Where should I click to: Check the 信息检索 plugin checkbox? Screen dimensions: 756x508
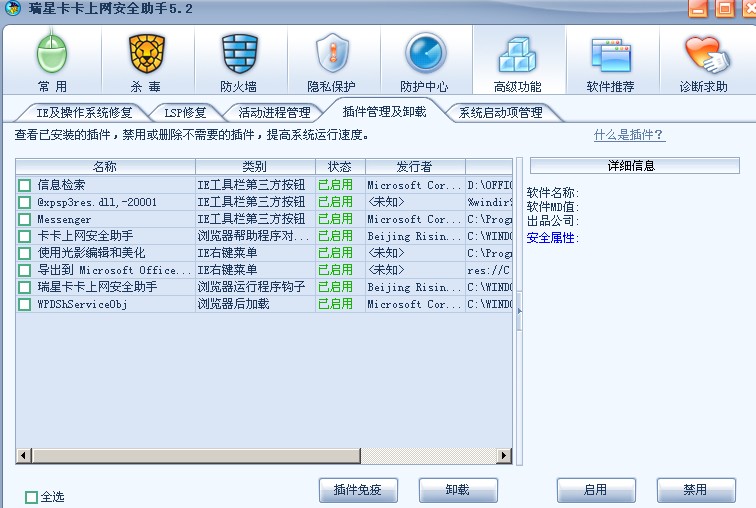tap(24, 185)
